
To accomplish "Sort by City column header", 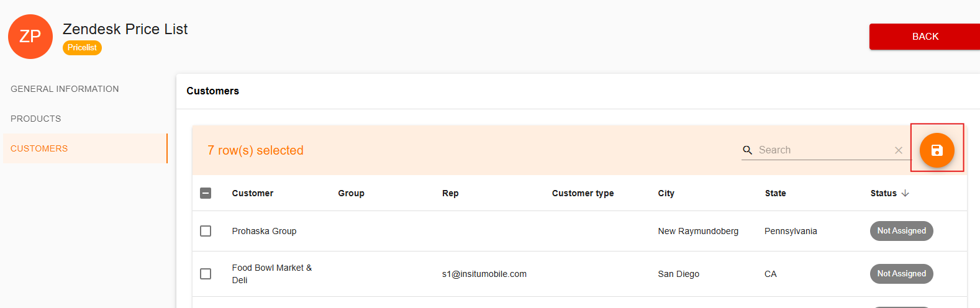I will pyautogui.click(x=666, y=193).
